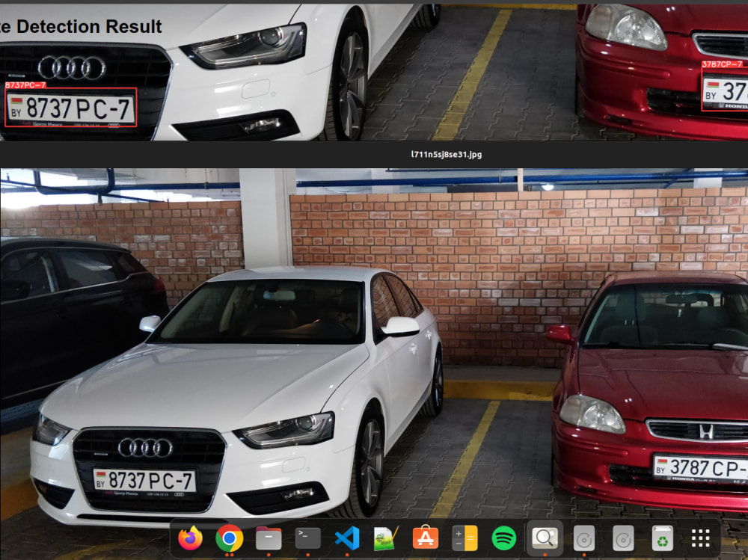Click the l711n5sj8se31.jpg file title
Image resolution: width=748 pixels, height=560 pixels.
(x=447, y=154)
